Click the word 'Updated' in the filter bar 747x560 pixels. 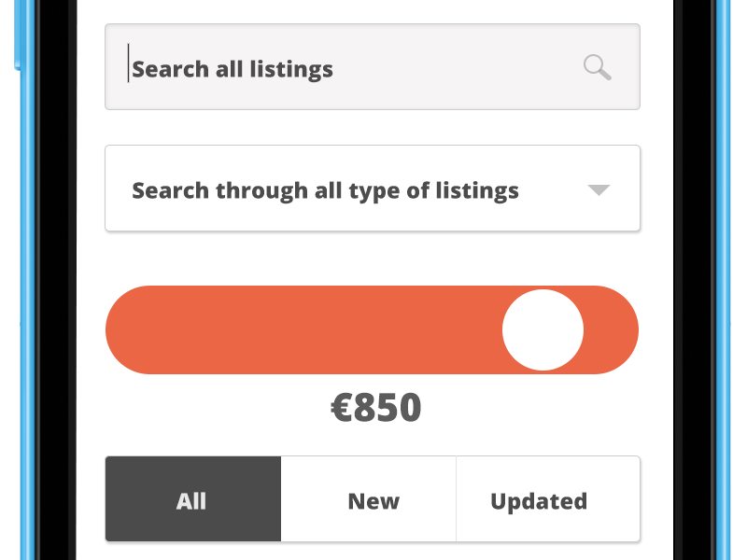(539, 501)
